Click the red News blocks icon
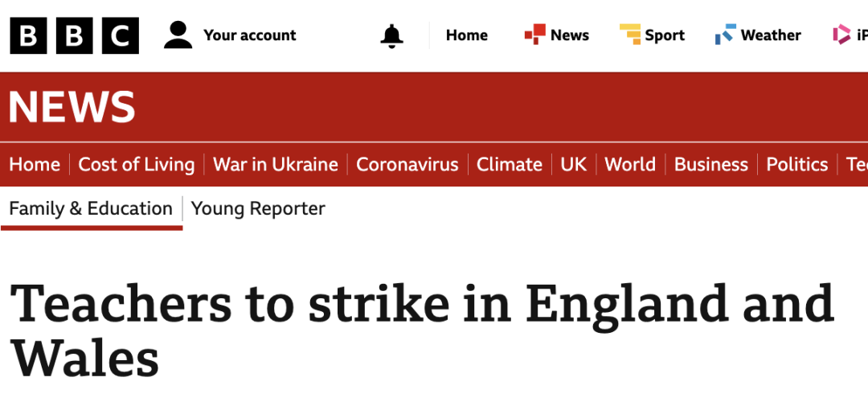 [x=534, y=35]
